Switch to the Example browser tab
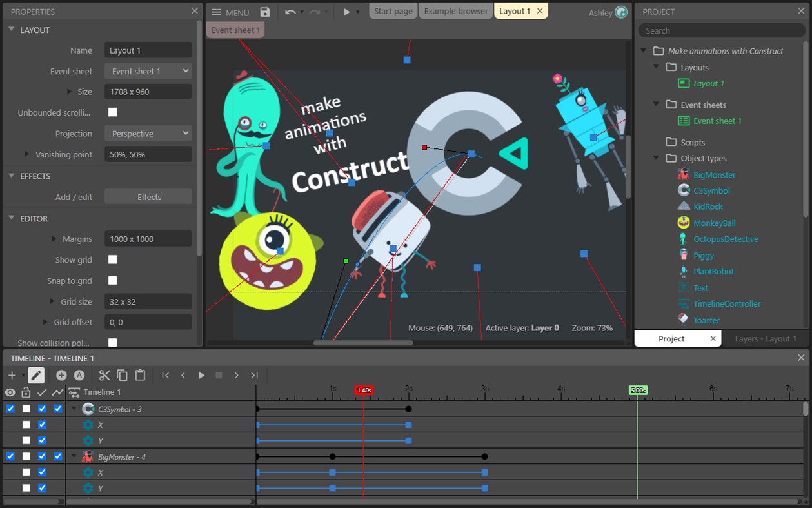The width and height of the screenshot is (812, 508). (x=455, y=10)
